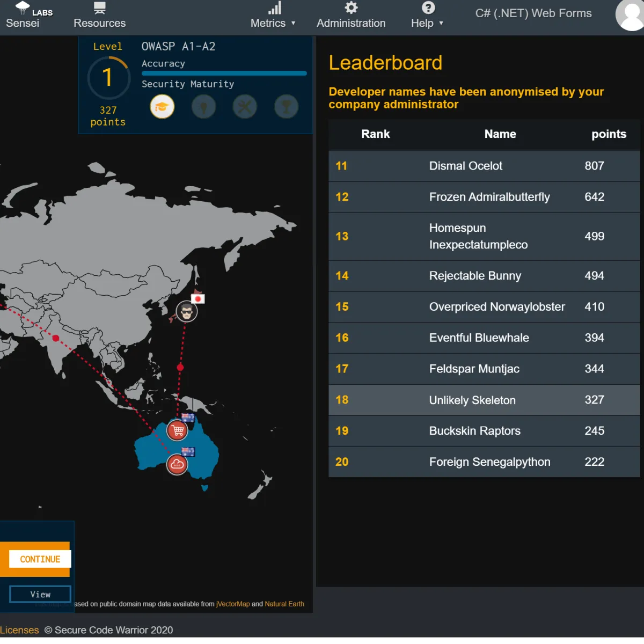The height and width of the screenshot is (644, 644).
Task: Click the lightbulb Security Maturity badge
Action: click(203, 106)
